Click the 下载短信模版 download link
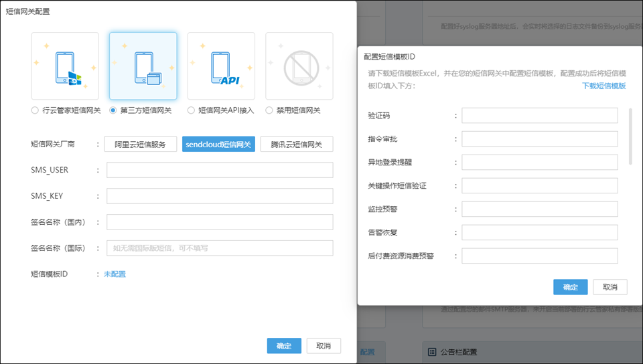The image size is (643, 364). click(603, 86)
